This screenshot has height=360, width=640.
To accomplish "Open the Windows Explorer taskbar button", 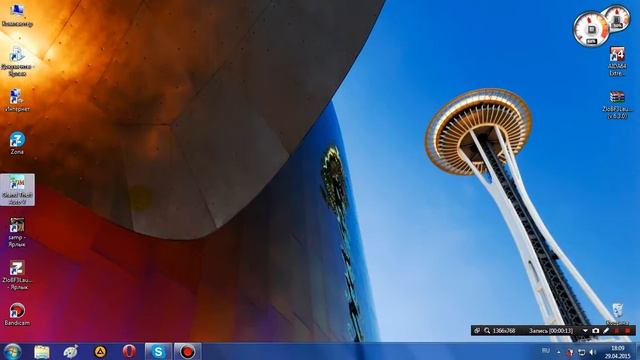I will point(42,351).
